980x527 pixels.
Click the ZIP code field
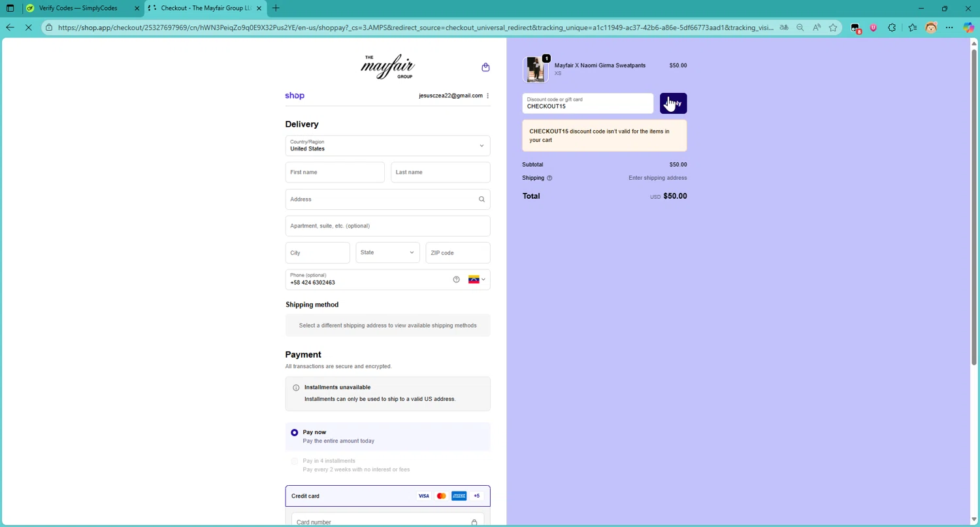click(458, 252)
